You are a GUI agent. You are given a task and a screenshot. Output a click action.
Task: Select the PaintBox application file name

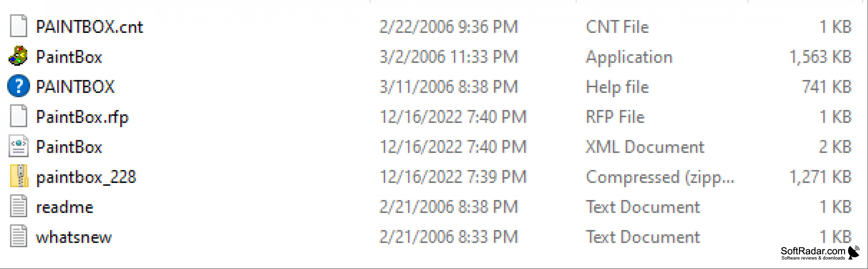coord(69,57)
